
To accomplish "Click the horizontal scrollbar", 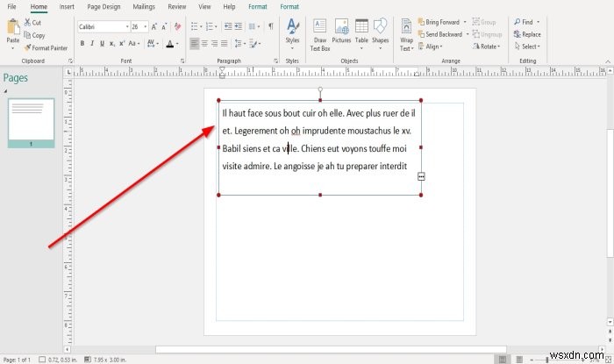I will (x=331, y=349).
